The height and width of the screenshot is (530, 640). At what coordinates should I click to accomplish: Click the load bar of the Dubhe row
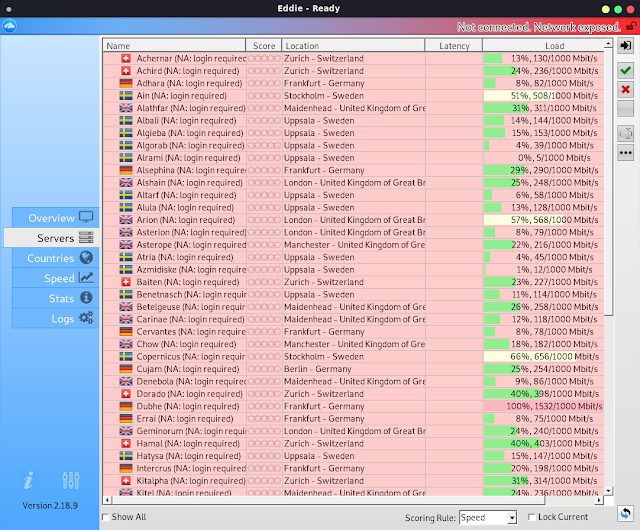[543, 406]
